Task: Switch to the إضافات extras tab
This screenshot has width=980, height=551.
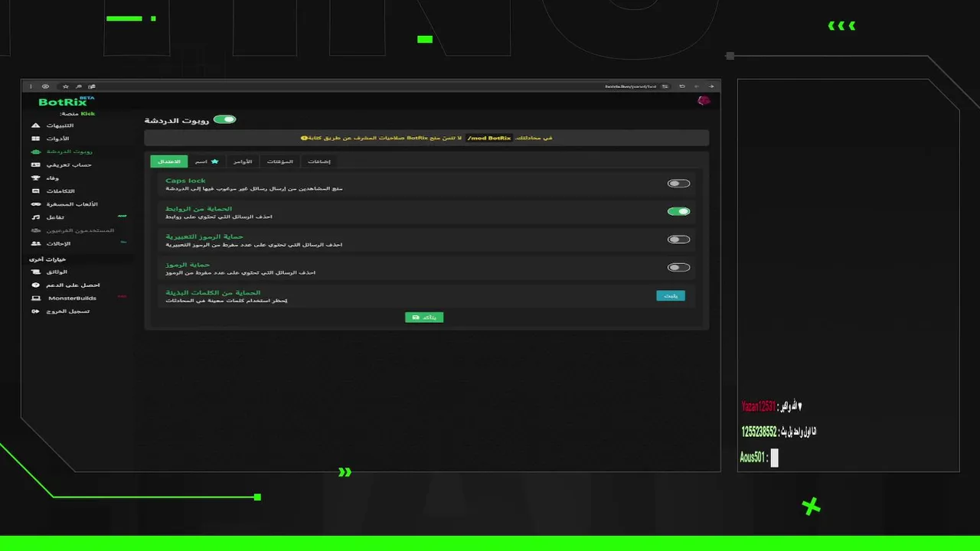Action: [318, 161]
